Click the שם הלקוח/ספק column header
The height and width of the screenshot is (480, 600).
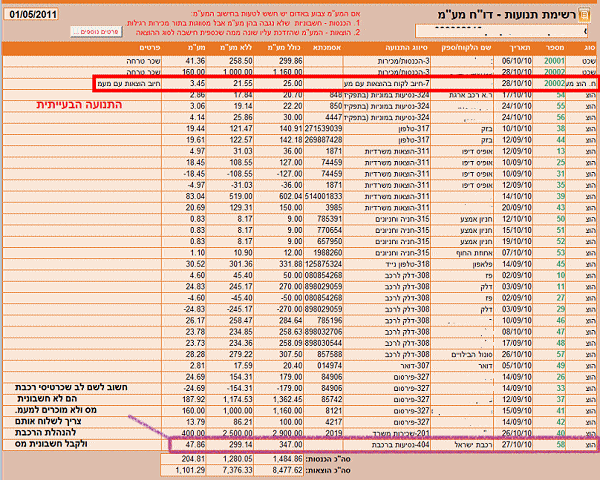(x=466, y=47)
